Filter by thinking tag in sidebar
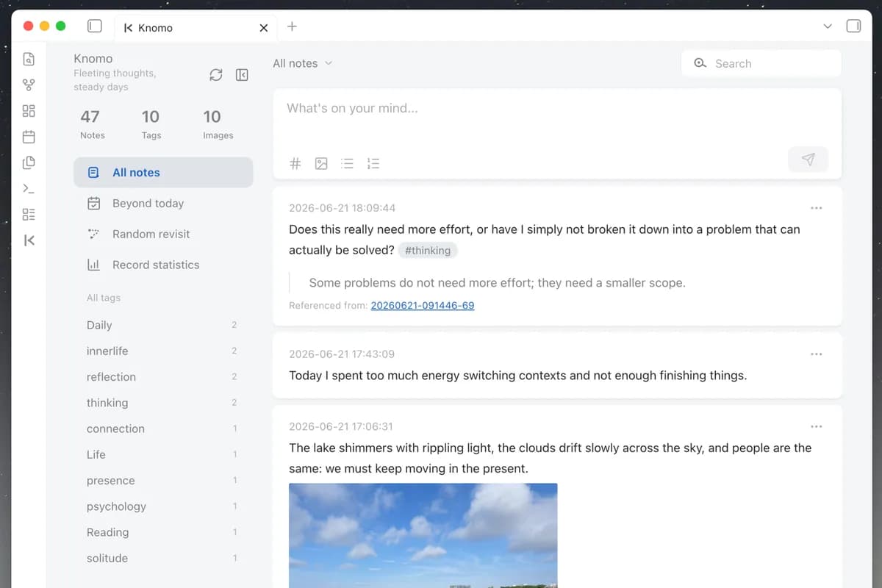 pos(162,403)
